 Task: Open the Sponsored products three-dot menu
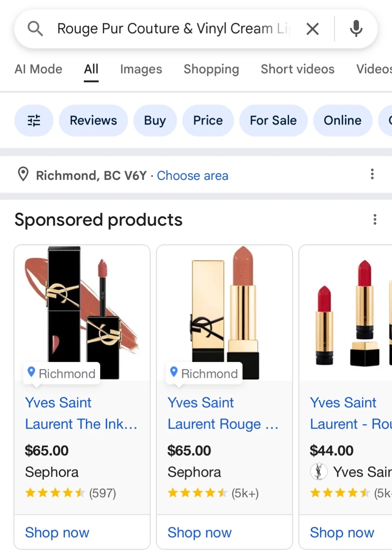(374, 220)
